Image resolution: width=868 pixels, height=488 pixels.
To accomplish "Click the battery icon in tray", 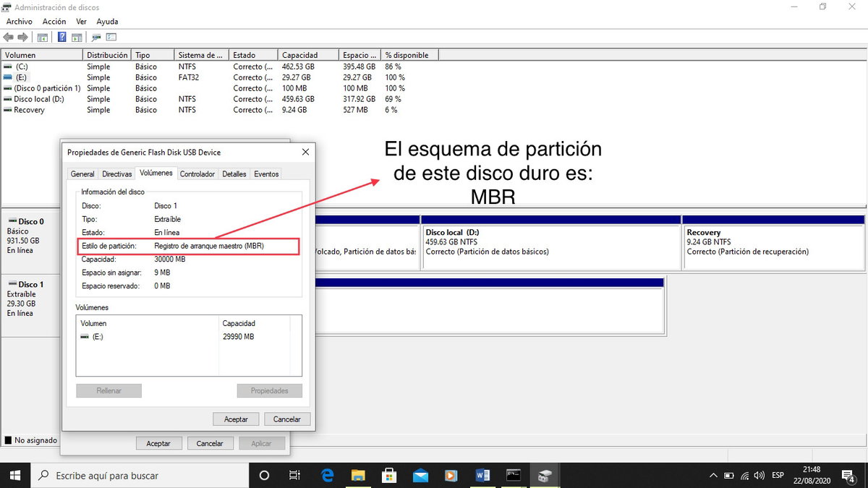I will (x=728, y=476).
